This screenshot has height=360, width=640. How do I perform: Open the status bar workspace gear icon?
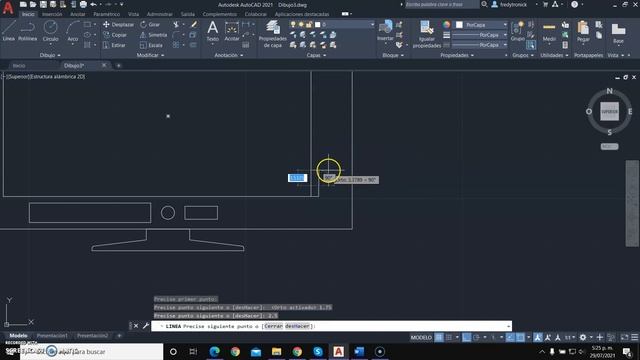583,337
